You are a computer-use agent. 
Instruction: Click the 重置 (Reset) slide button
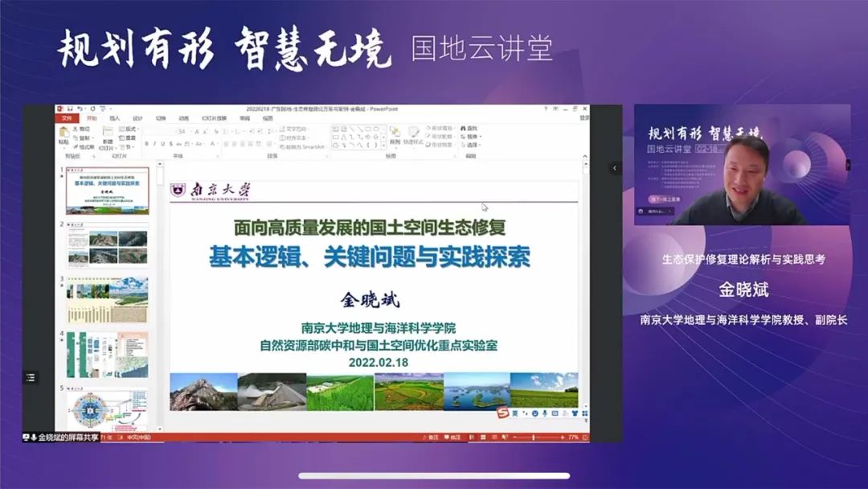tap(127, 138)
